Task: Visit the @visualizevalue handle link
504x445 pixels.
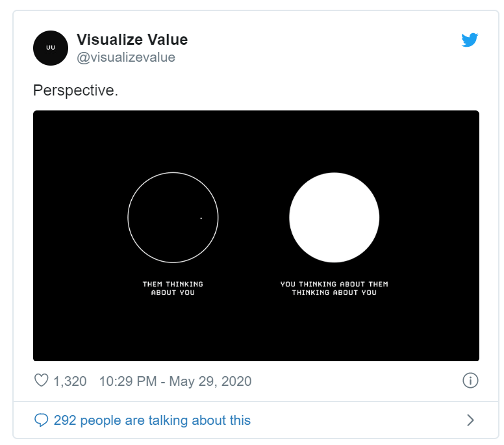Action: click(126, 57)
